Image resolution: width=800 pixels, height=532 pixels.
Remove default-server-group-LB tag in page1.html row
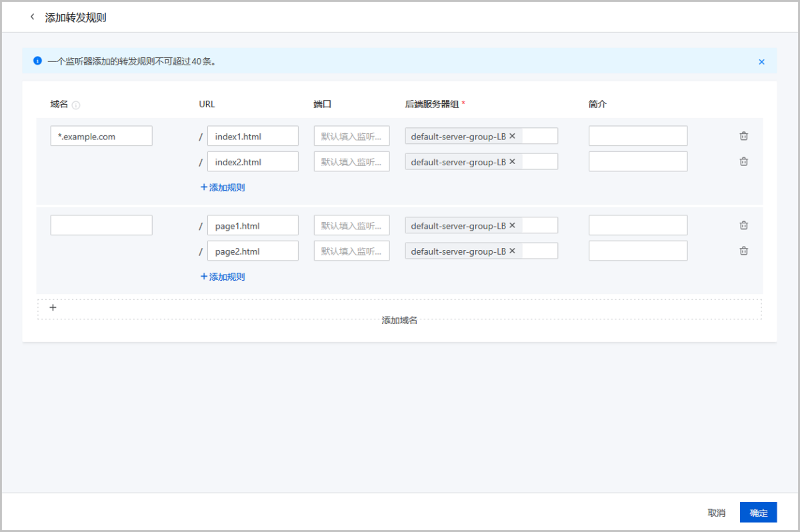[x=513, y=225]
